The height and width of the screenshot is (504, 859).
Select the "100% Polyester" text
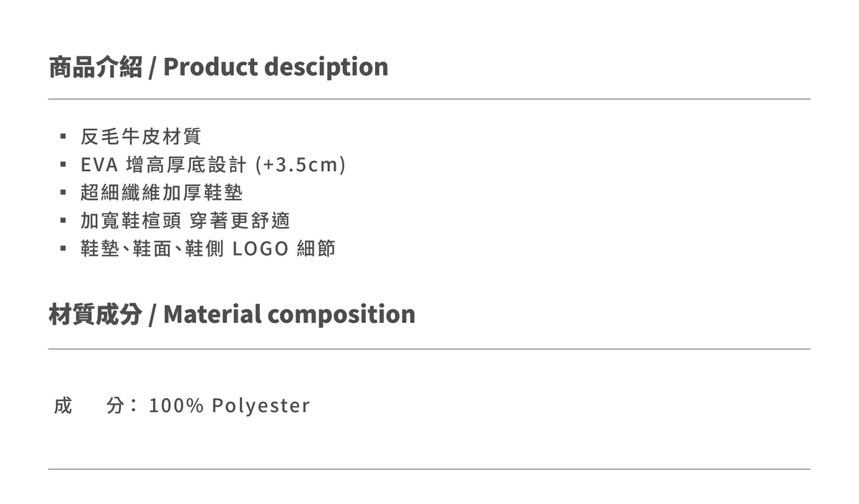(229, 406)
